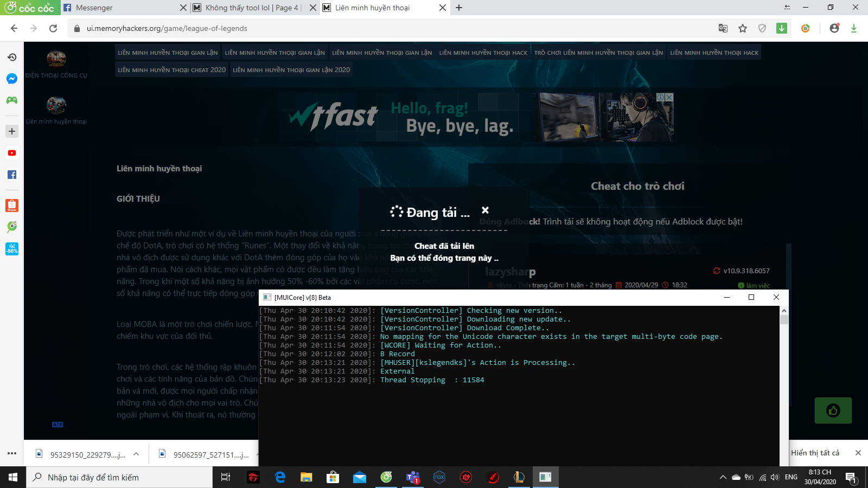Open a new browser tab
The image size is (868, 488).
pos(459,8)
